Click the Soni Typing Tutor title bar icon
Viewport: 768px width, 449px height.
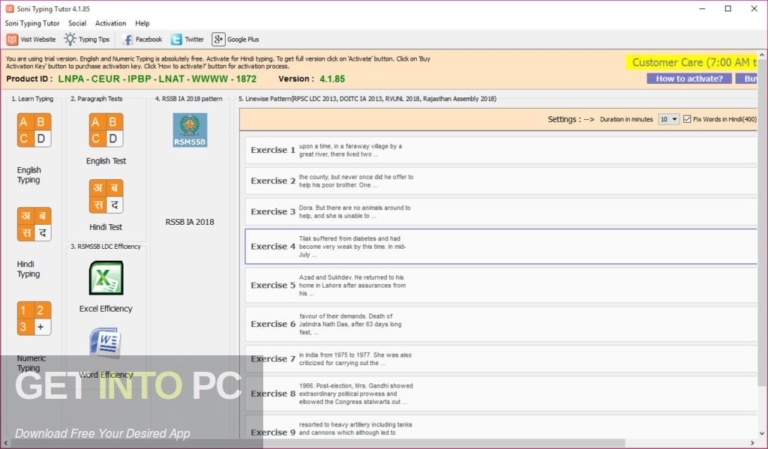tap(9, 9)
